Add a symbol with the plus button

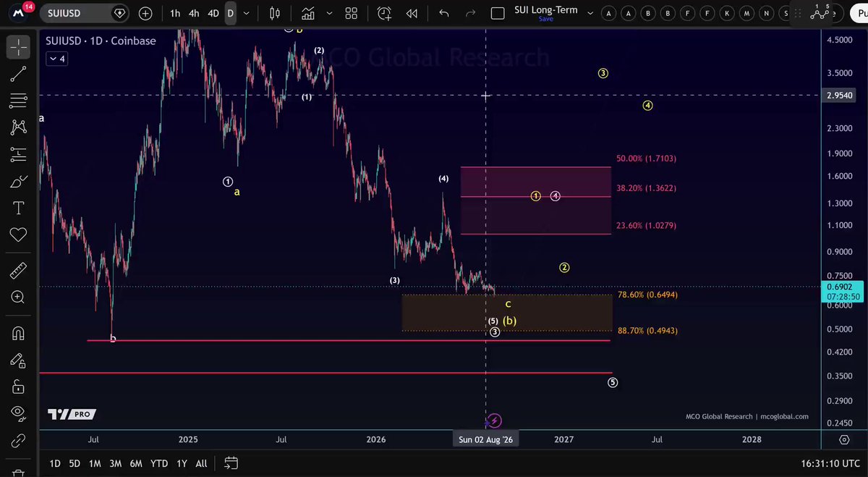(x=145, y=13)
